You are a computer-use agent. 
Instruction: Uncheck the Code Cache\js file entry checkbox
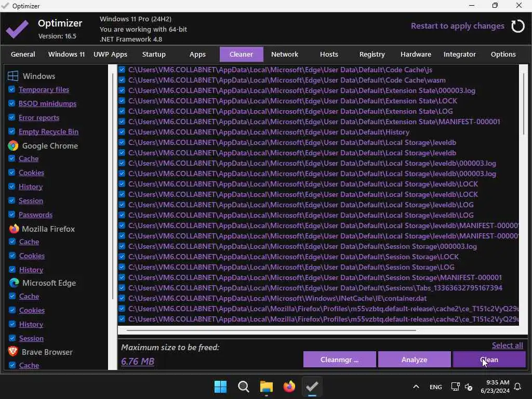[122, 70]
